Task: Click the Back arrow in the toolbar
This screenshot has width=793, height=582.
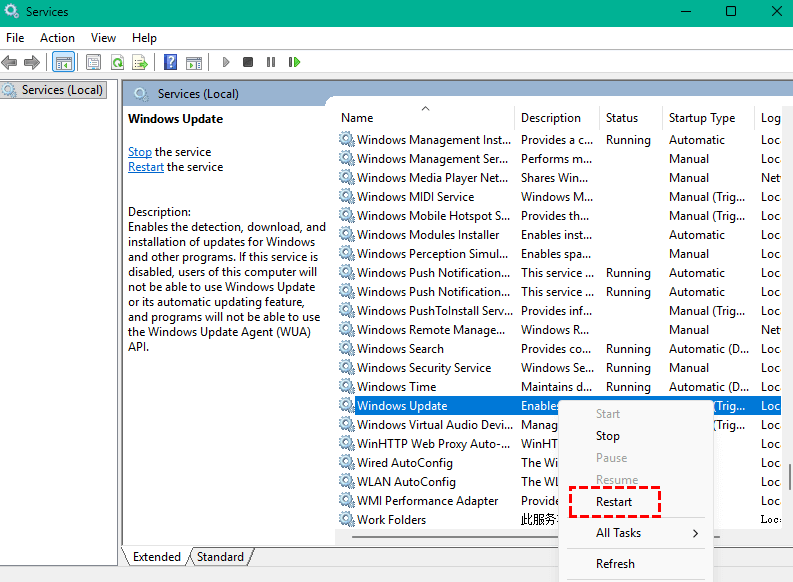Action: (10, 62)
